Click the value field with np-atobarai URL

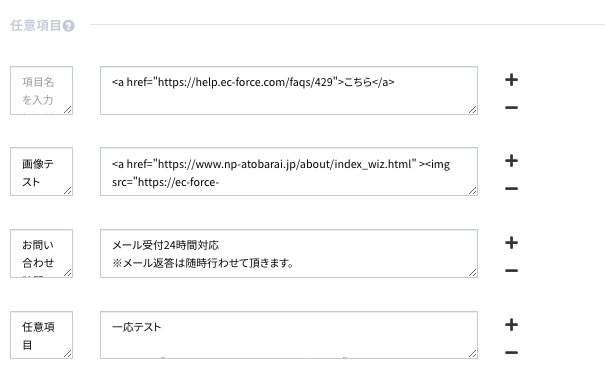pyautogui.click(x=289, y=172)
